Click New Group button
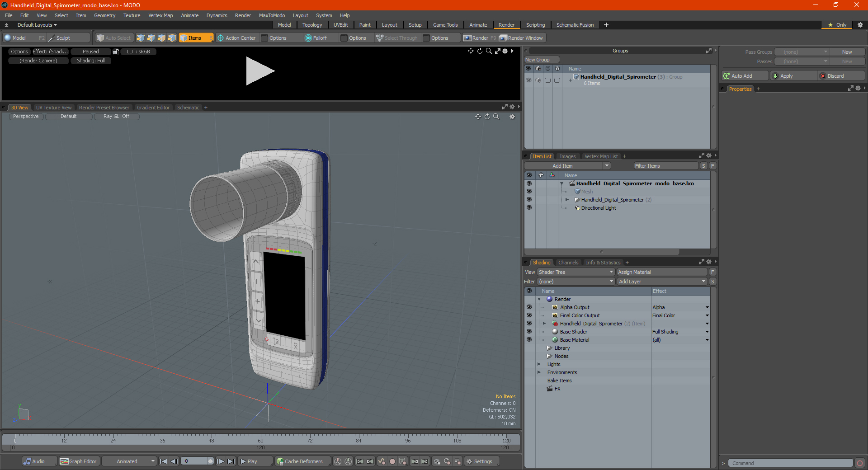868x470 pixels. (x=542, y=60)
